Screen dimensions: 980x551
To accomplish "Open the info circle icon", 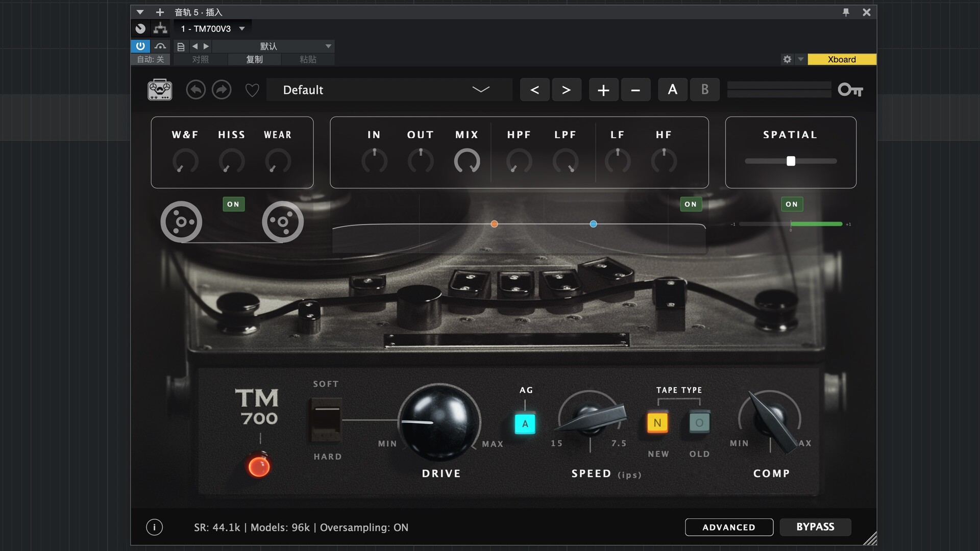I will [154, 527].
